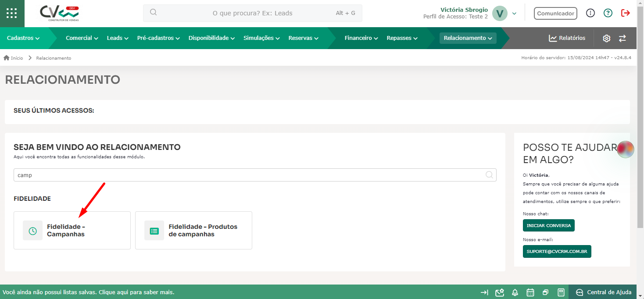This screenshot has width=644, height=299.
Task: Expand the Leads menu
Action: (x=118, y=38)
